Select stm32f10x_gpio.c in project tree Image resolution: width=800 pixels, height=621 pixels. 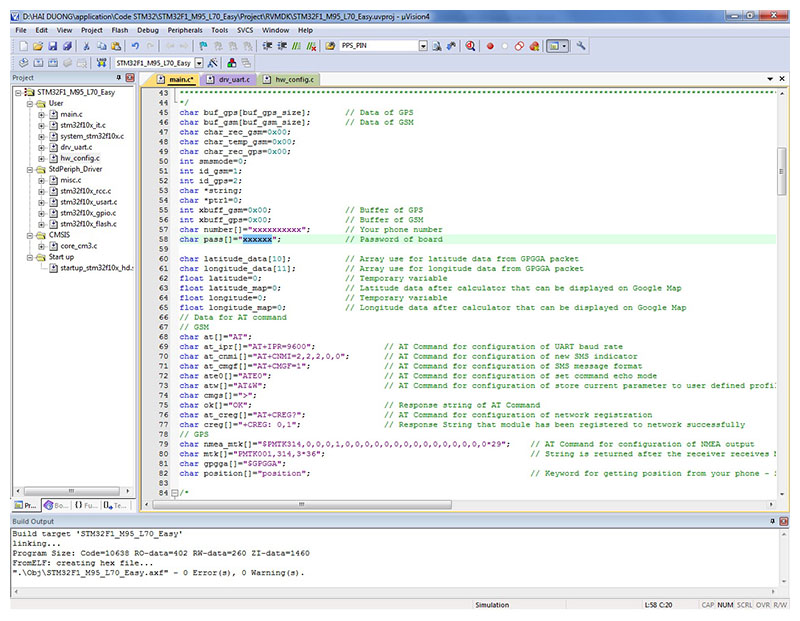[x=87, y=213]
